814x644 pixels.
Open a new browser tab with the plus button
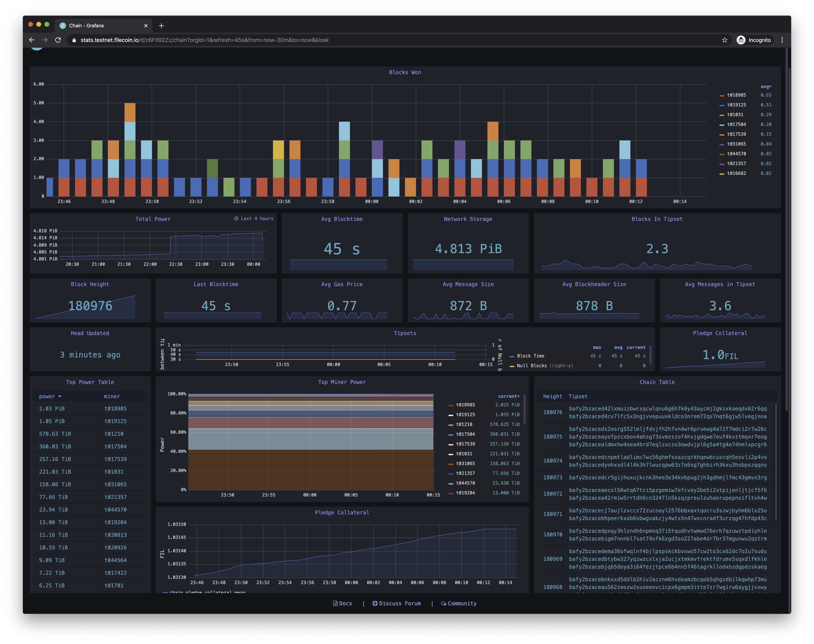coord(161,25)
